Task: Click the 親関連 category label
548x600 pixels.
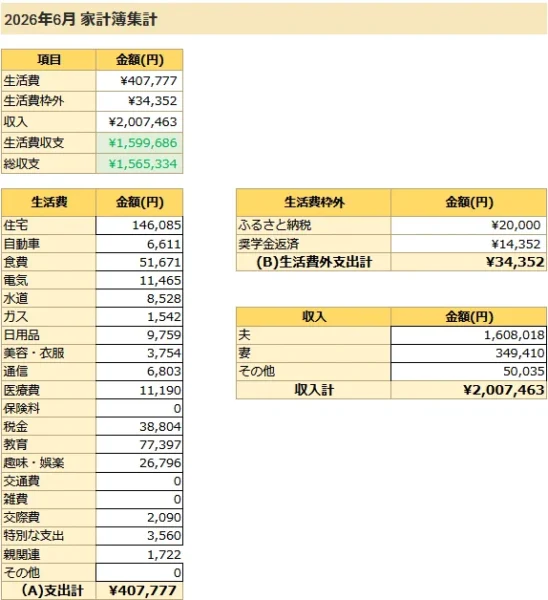Action: 49,554
